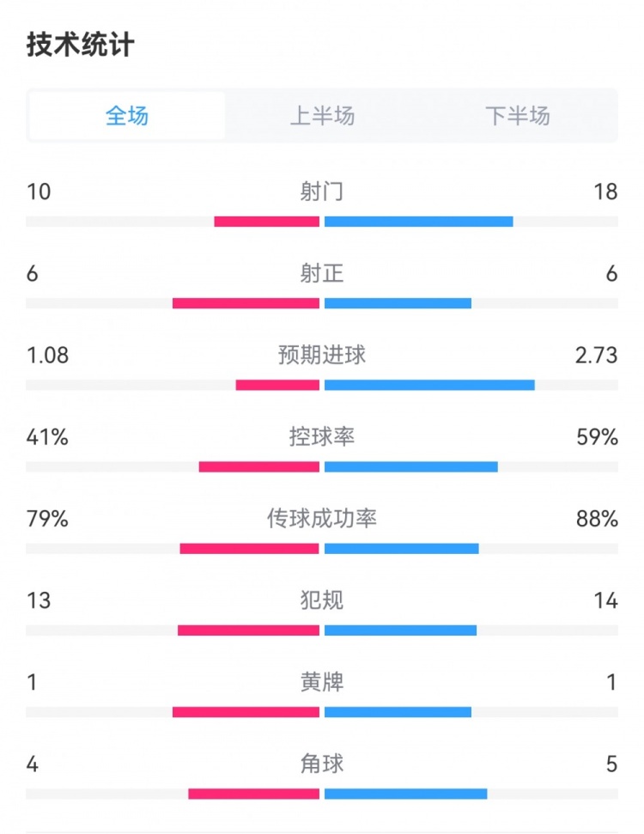This screenshot has height=834, width=644.
Task: Click the 88% pass accuracy value
Action: [598, 519]
